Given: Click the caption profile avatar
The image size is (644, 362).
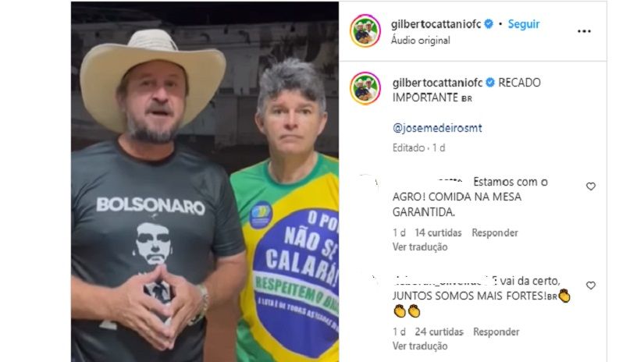Looking at the screenshot, I should tap(365, 88).
